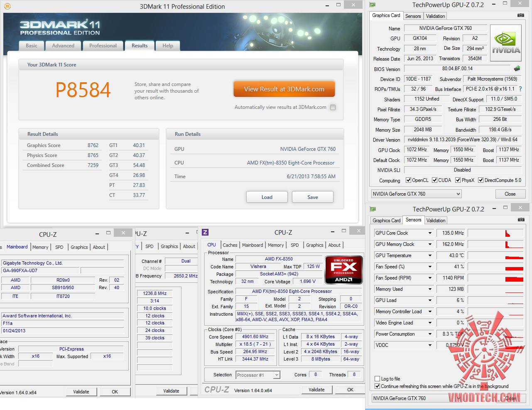Switch to the Advanced tab in 3DMark
The image size is (532, 410).
pos(63,46)
